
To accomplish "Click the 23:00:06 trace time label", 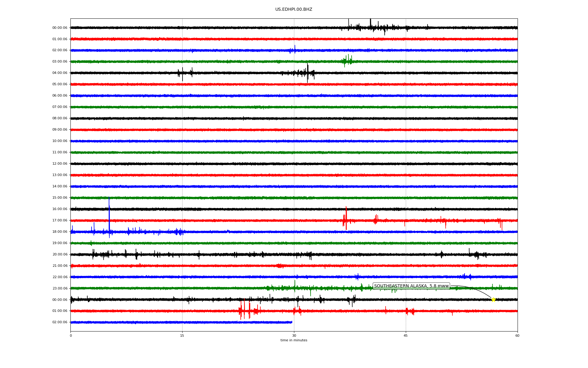I will click(x=60, y=288).
